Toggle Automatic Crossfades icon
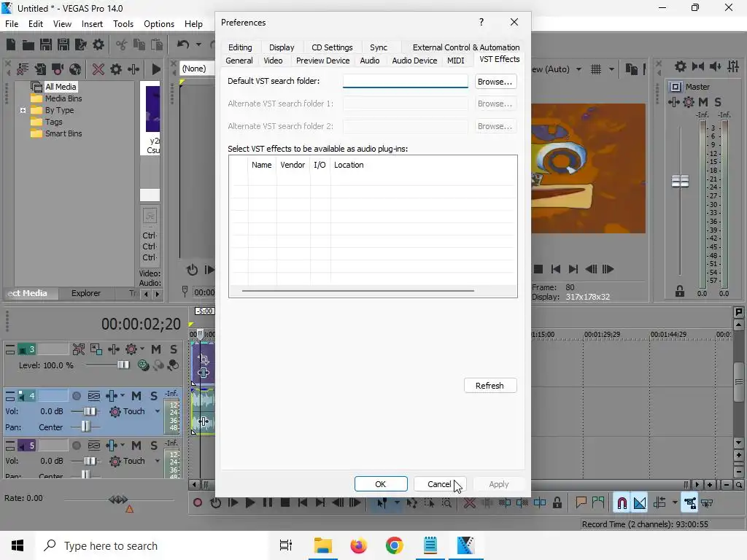The width and height of the screenshot is (747, 560). click(x=639, y=502)
